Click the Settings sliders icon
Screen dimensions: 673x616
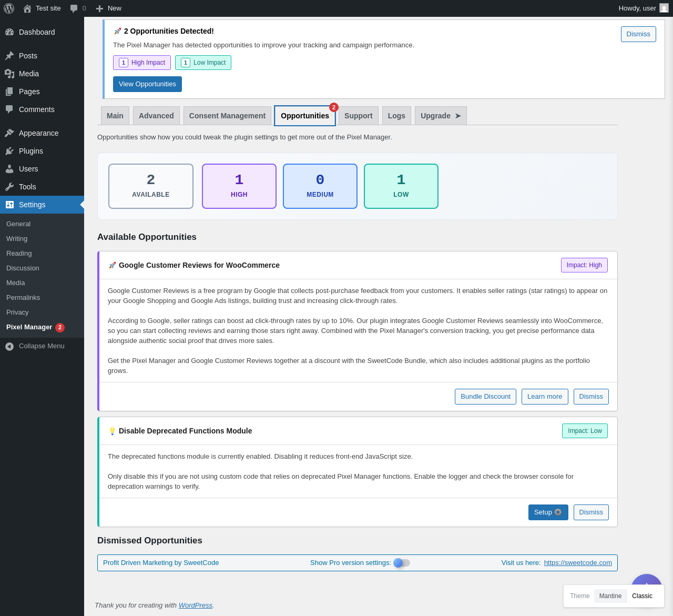pos(9,205)
